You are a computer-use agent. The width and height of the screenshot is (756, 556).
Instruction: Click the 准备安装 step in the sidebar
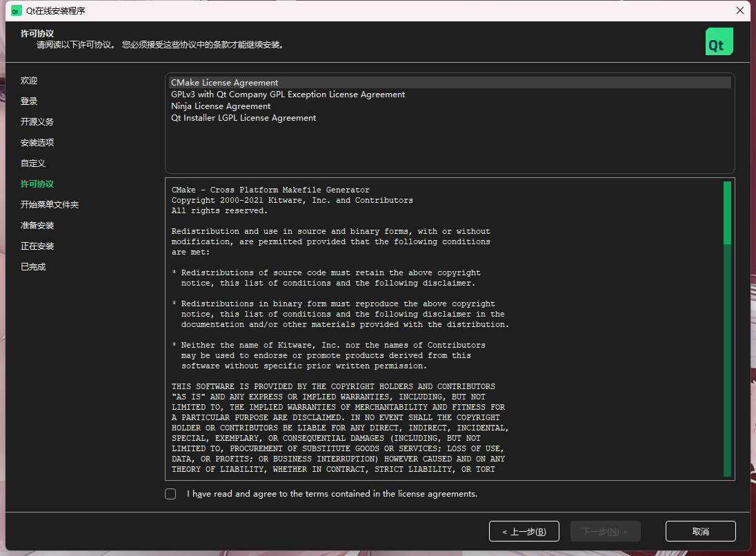[37, 226]
